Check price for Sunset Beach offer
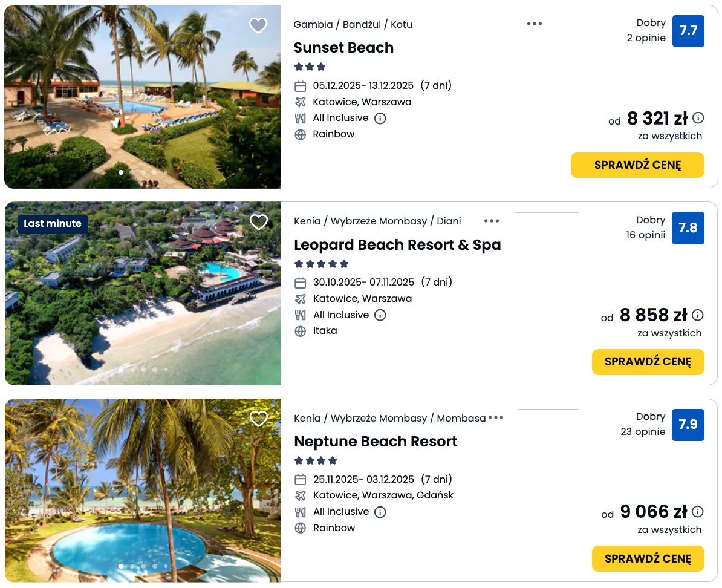Image resolution: width=722 pixels, height=588 pixels. (x=637, y=165)
